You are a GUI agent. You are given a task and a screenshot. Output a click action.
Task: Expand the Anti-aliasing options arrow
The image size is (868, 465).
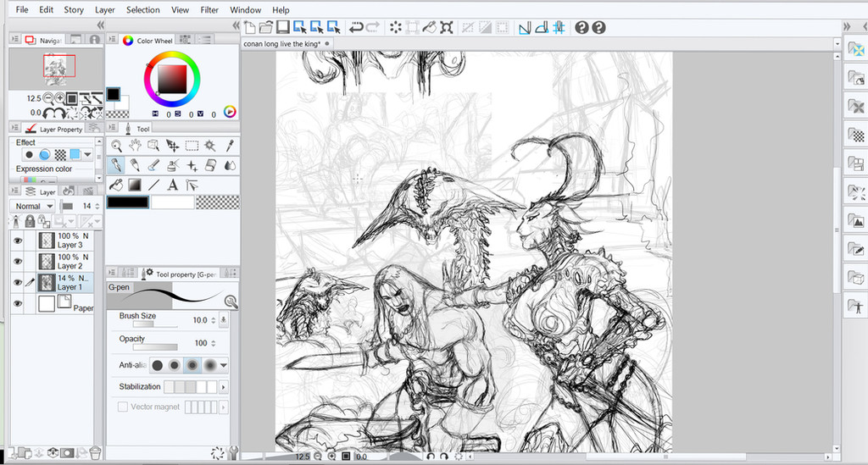pyautogui.click(x=224, y=365)
